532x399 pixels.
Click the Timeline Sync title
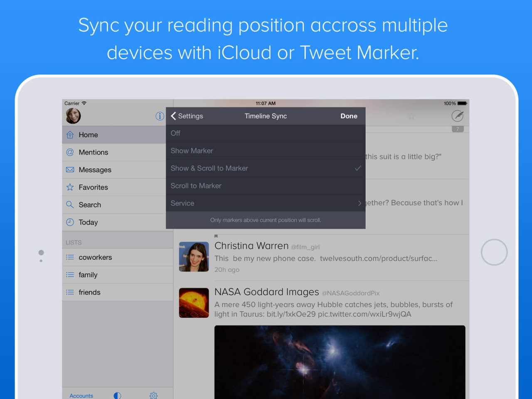[x=266, y=116]
